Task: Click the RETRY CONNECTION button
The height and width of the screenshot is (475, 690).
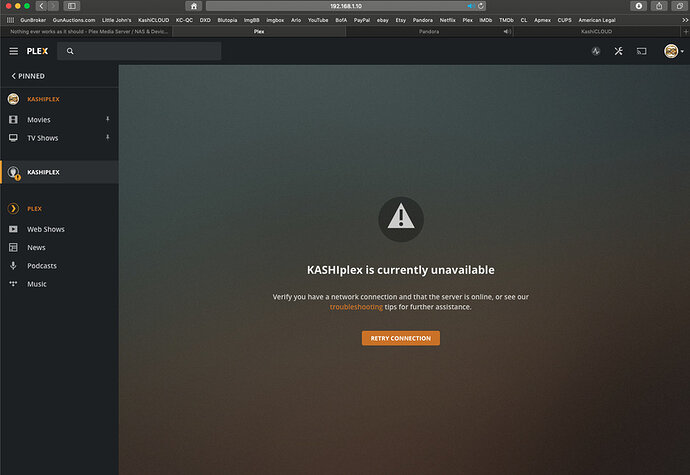Action: (x=400, y=338)
